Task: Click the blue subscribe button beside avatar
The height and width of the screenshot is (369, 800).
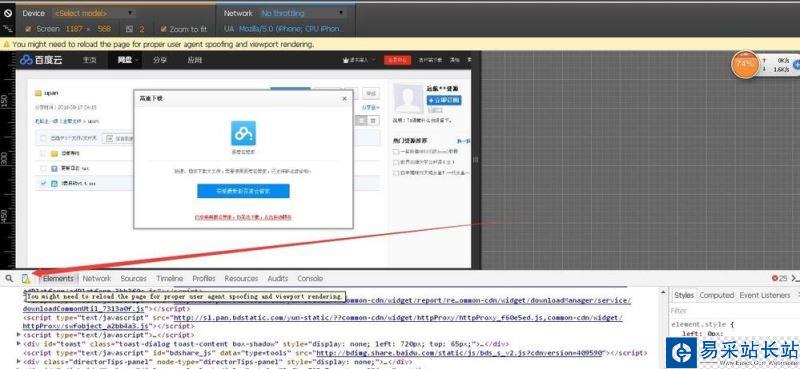Action: point(443,100)
